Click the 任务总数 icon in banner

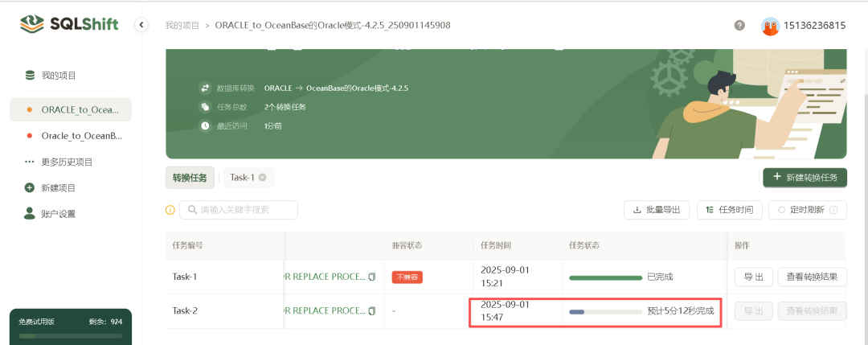click(x=205, y=107)
